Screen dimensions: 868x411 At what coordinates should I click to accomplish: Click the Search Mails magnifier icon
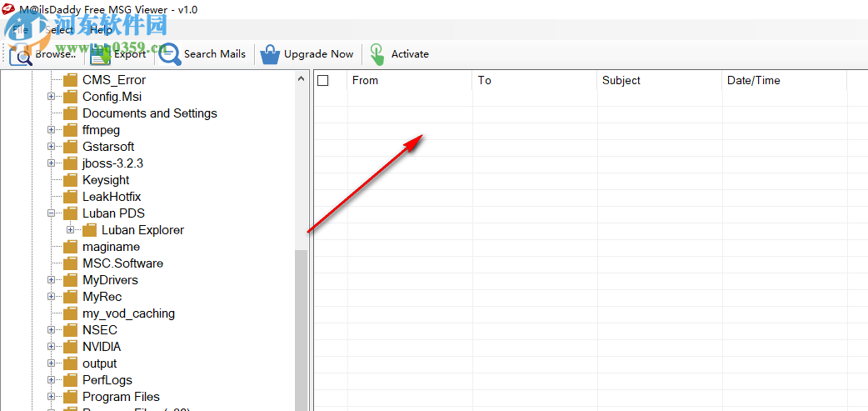169,54
